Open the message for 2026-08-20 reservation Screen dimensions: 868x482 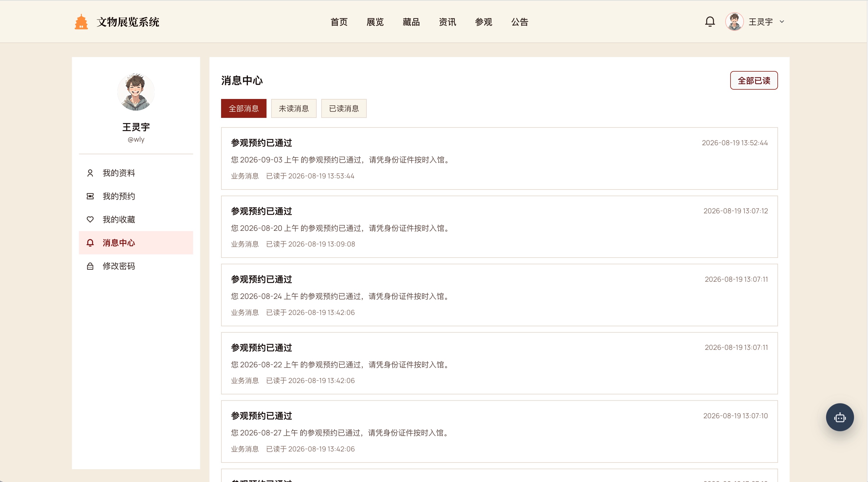point(499,227)
